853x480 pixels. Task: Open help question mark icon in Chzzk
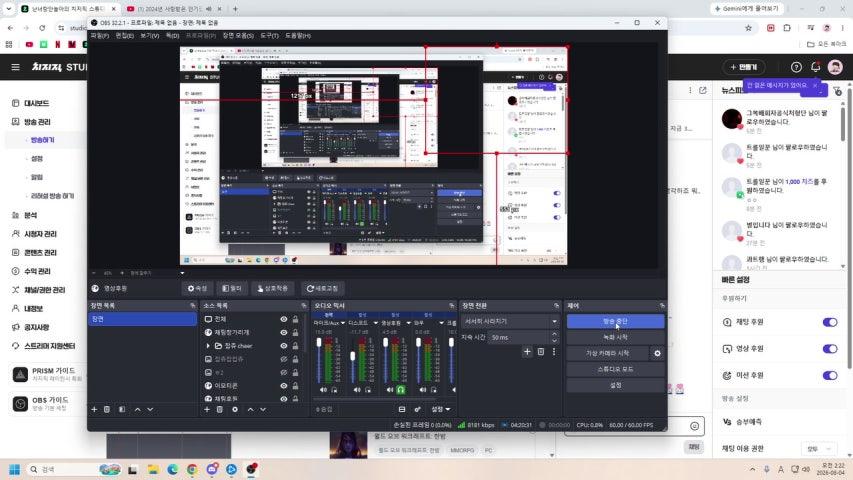point(796,67)
